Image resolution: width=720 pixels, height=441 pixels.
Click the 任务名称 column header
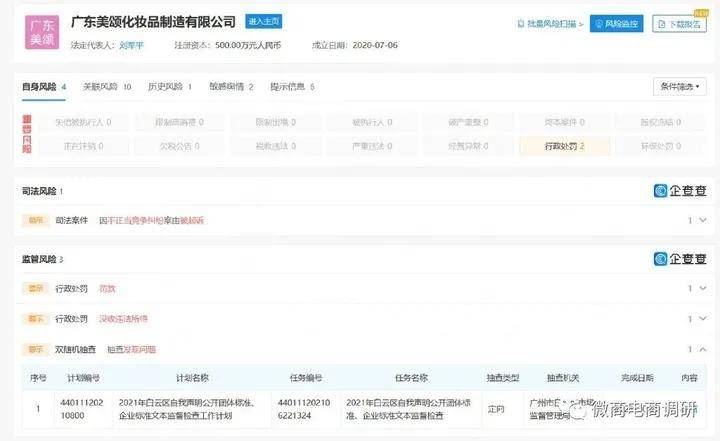tap(411, 378)
